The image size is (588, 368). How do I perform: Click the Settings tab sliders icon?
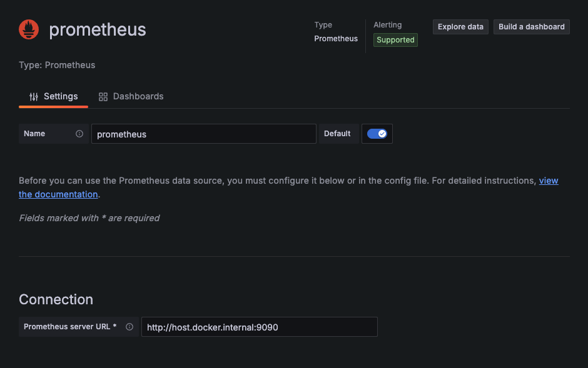click(x=34, y=97)
